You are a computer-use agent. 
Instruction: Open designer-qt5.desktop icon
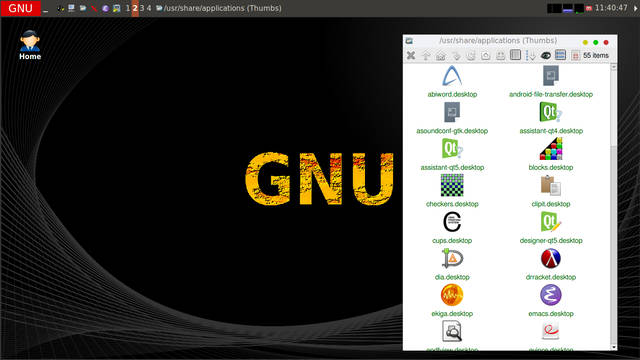551,222
